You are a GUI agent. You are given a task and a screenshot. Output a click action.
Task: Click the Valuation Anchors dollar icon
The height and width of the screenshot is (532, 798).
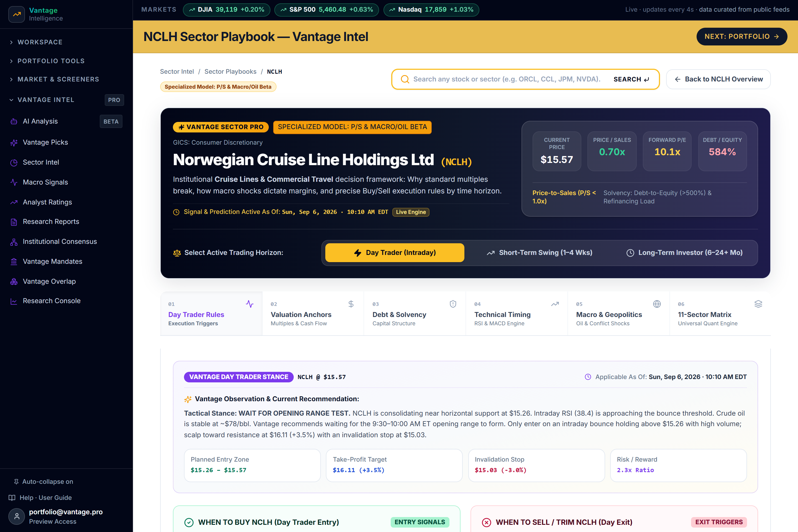[x=351, y=304]
